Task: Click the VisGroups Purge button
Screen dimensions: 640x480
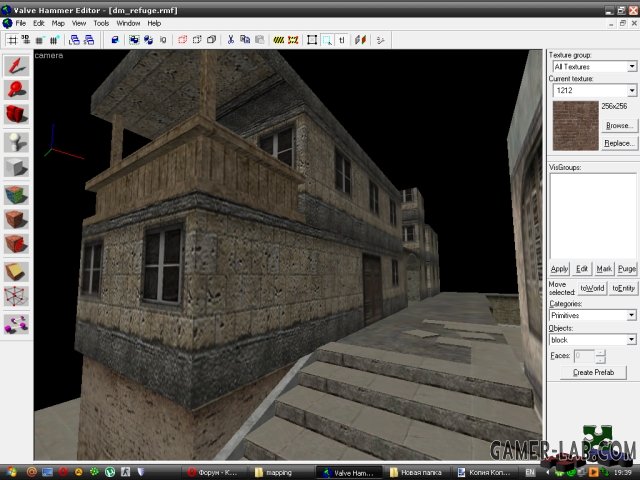Action: 626,269
